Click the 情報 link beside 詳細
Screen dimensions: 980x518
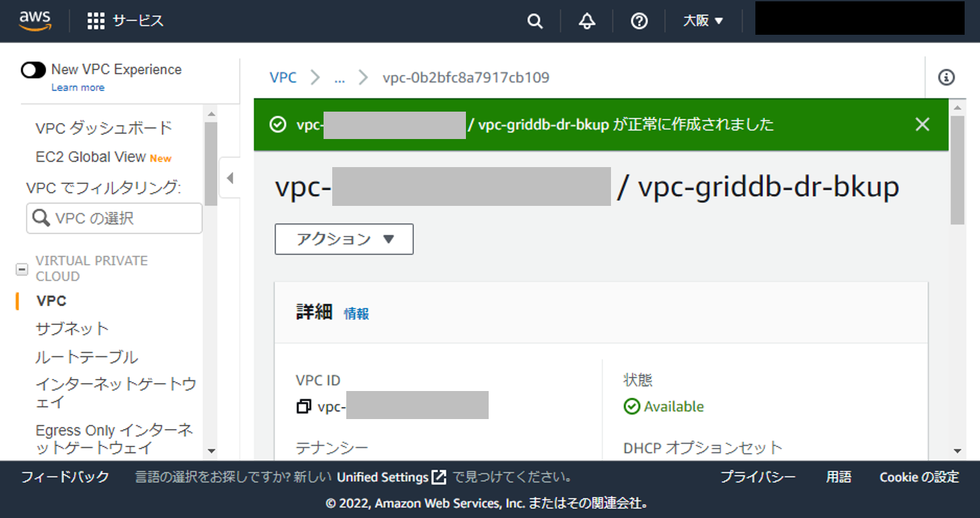coord(356,313)
